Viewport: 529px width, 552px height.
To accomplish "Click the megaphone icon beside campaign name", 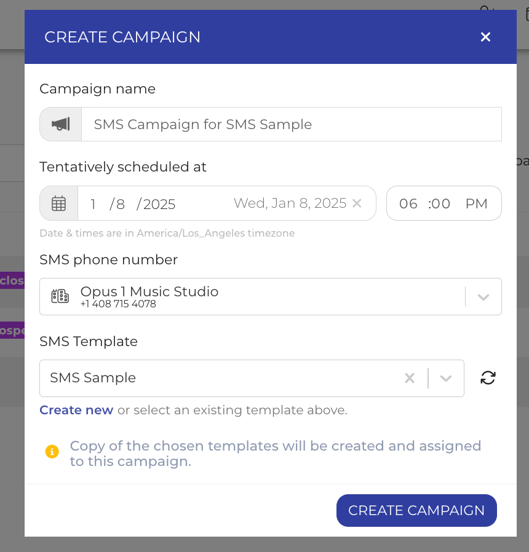I will pyautogui.click(x=61, y=124).
